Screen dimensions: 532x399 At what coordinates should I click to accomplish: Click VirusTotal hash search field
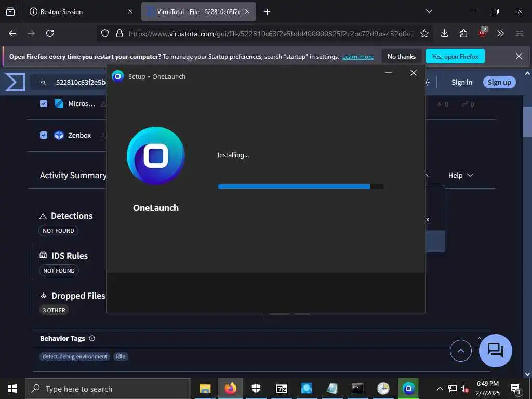(81, 83)
